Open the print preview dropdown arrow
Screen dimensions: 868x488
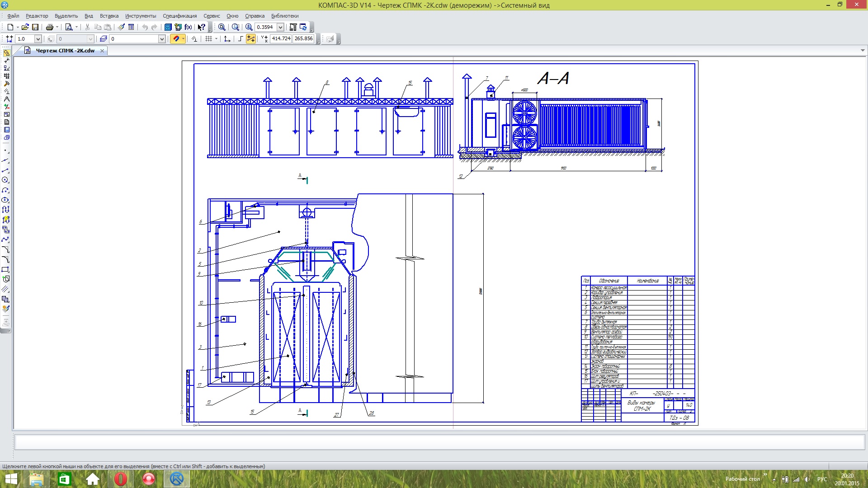coord(76,27)
